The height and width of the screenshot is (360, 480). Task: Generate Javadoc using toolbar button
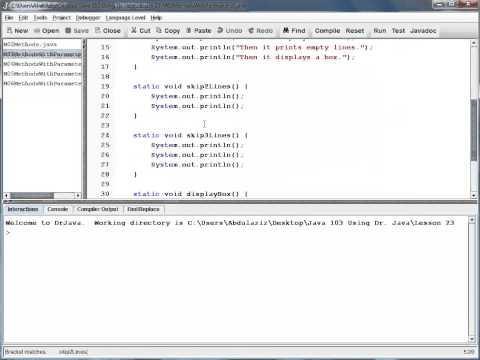click(423, 31)
